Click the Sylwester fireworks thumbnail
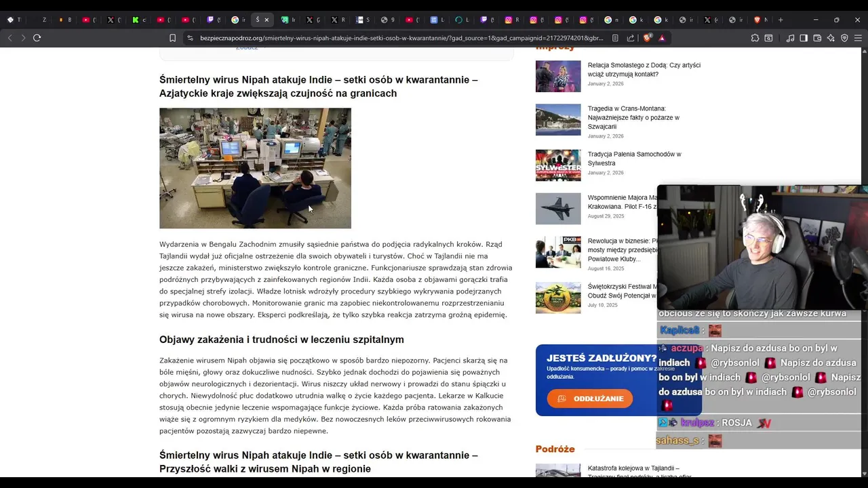This screenshot has height=488, width=868. 558,165
